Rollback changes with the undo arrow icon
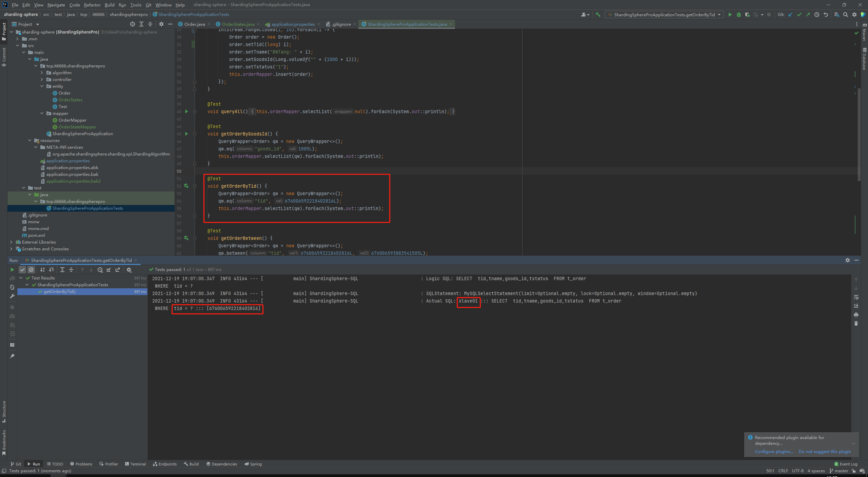Screen dimensions: 868x477 coord(826,15)
